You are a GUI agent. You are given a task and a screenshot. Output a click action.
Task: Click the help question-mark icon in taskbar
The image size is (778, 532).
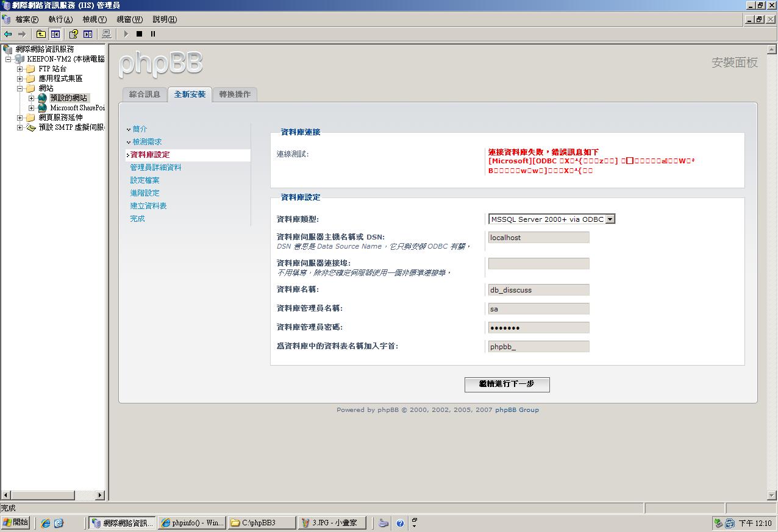(400, 523)
